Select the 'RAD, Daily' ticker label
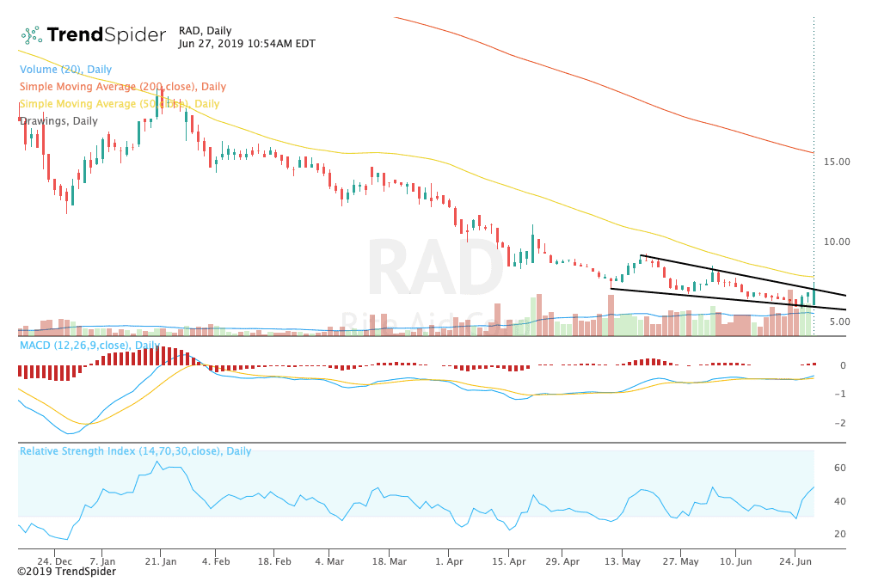This screenshot has height=588, width=872. tap(206, 31)
